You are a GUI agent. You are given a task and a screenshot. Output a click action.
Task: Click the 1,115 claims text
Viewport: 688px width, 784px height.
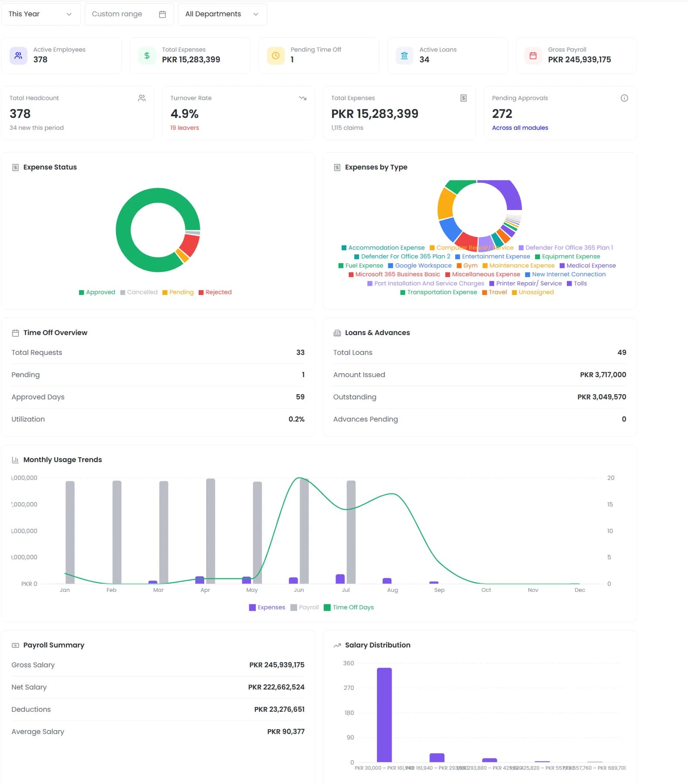347,128
